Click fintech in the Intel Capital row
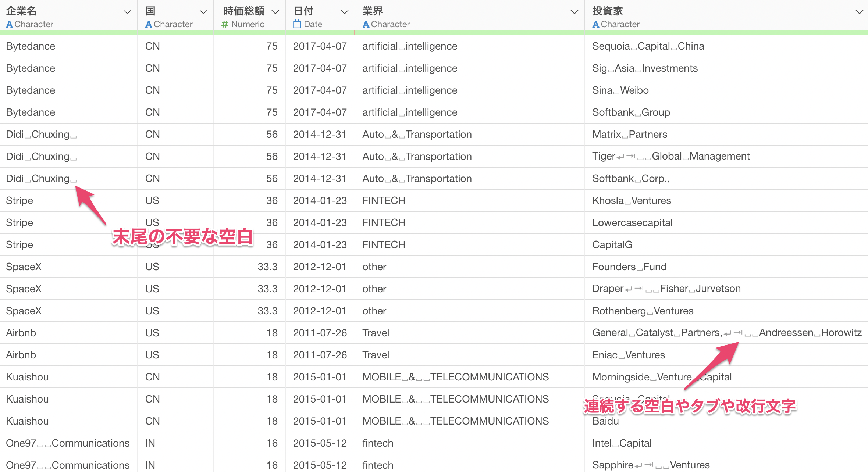 point(378,443)
